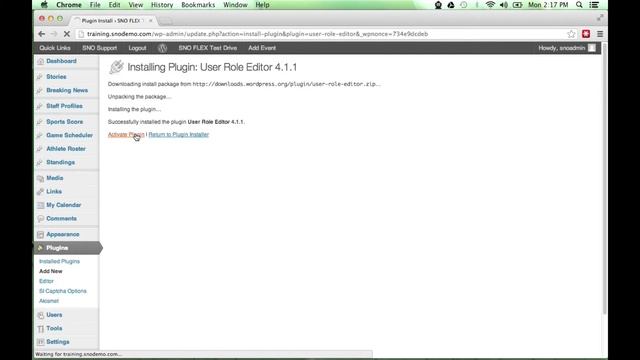Click the Comments bubble icon
Image resolution: width=640 pixels, height=360 pixels.
click(40, 219)
